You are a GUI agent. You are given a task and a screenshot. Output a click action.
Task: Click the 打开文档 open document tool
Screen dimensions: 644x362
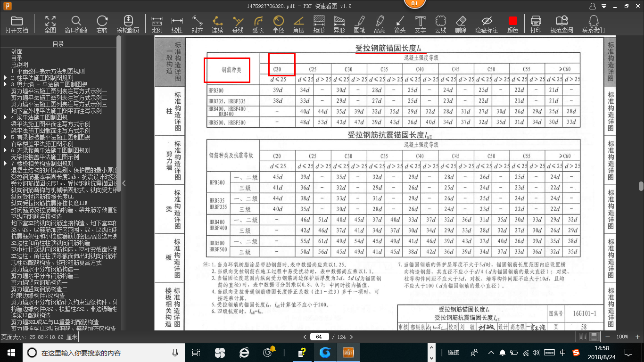click(17, 24)
